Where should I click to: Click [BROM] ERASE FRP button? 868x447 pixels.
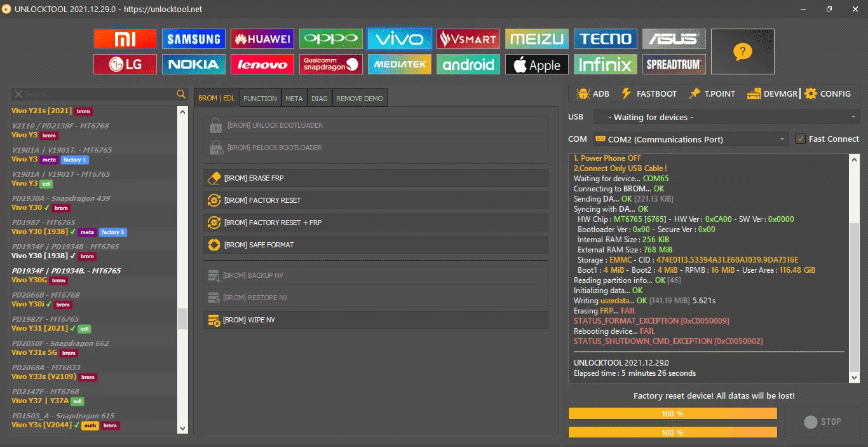tap(376, 178)
